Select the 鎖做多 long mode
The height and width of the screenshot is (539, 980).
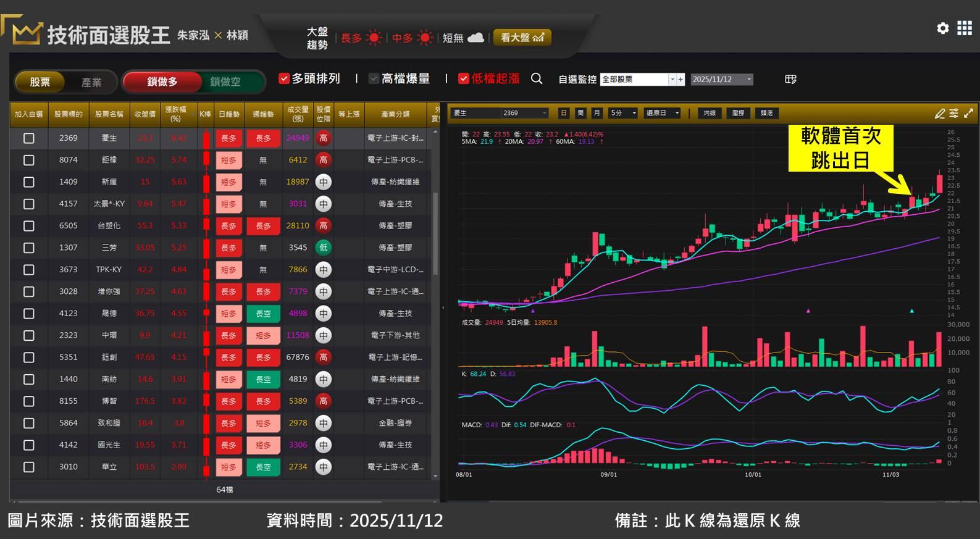click(x=162, y=81)
